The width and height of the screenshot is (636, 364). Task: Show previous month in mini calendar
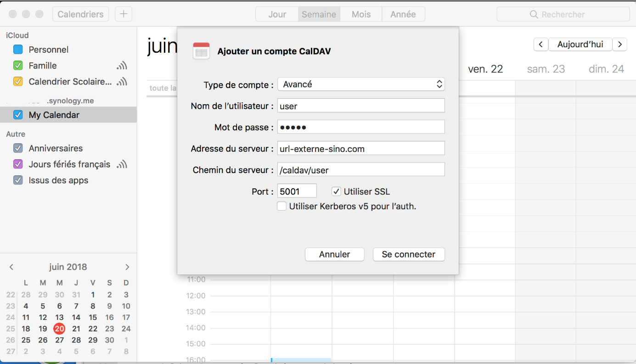point(11,267)
